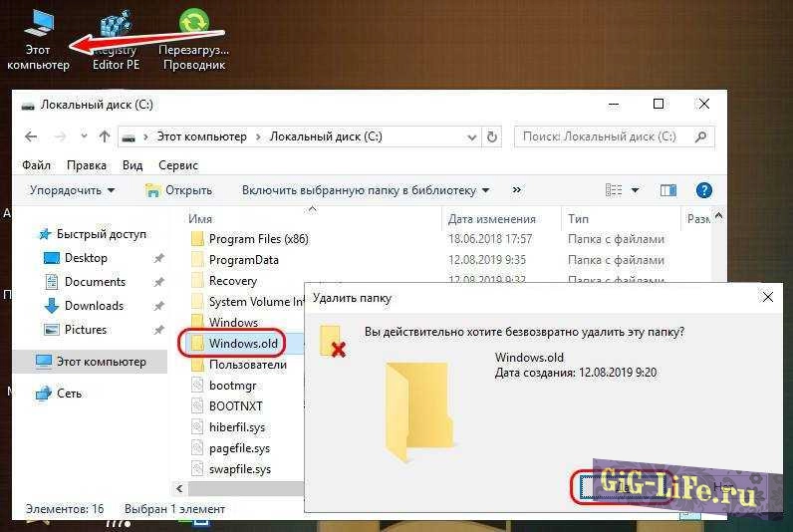Screen dimensions: 793x532
Task: Open recent locations dropdown next to forward arrow
Action: click(84, 136)
